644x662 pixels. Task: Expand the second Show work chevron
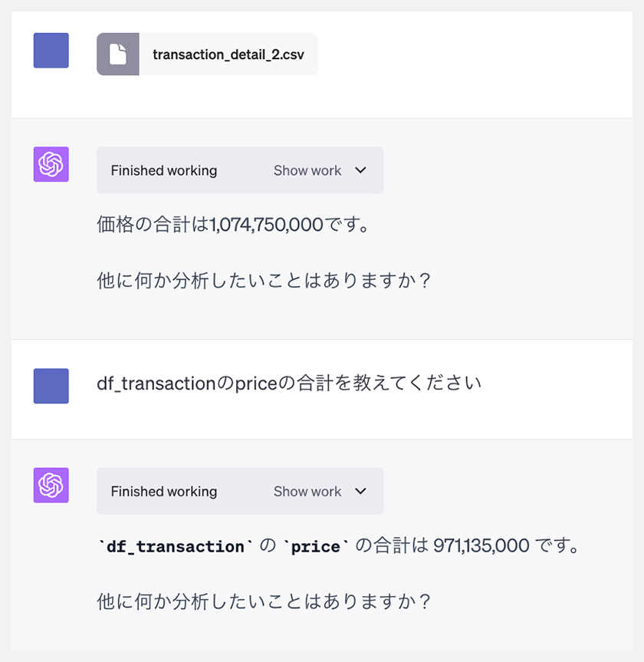pos(360,491)
